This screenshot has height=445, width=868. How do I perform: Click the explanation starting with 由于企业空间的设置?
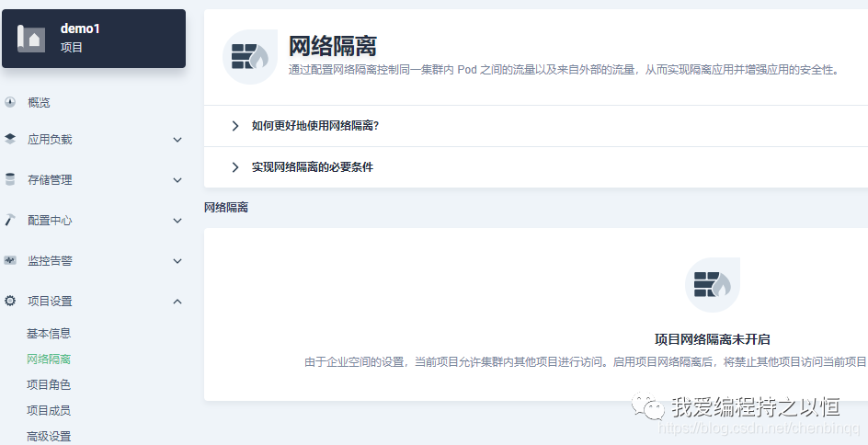tap(586, 362)
